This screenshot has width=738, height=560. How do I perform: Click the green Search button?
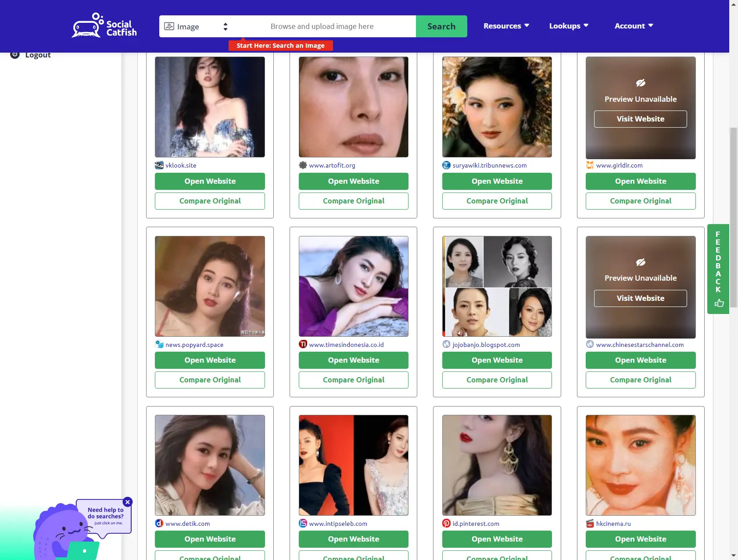441,26
